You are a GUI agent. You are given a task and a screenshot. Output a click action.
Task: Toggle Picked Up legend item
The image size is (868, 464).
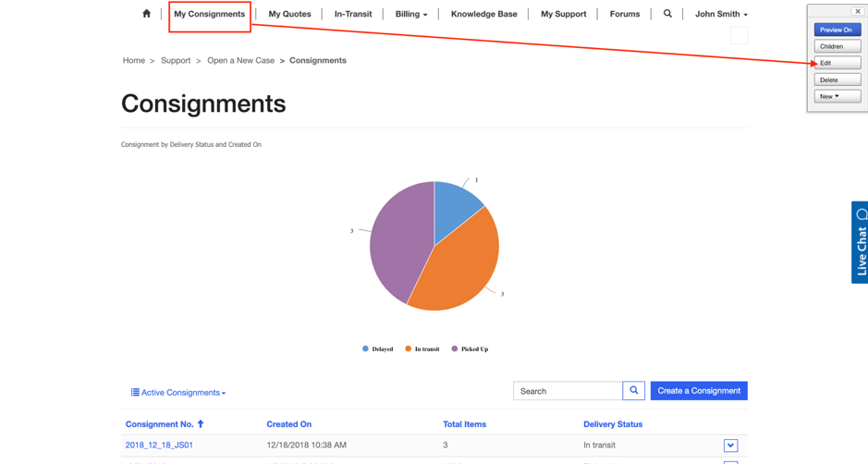(470, 349)
